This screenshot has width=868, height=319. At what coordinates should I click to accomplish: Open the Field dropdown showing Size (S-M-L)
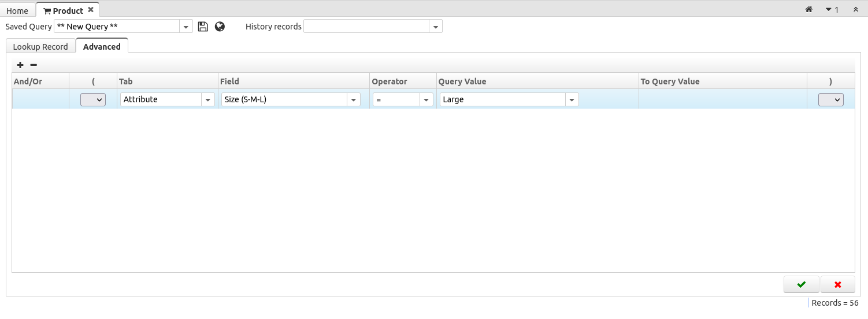(x=354, y=99)
